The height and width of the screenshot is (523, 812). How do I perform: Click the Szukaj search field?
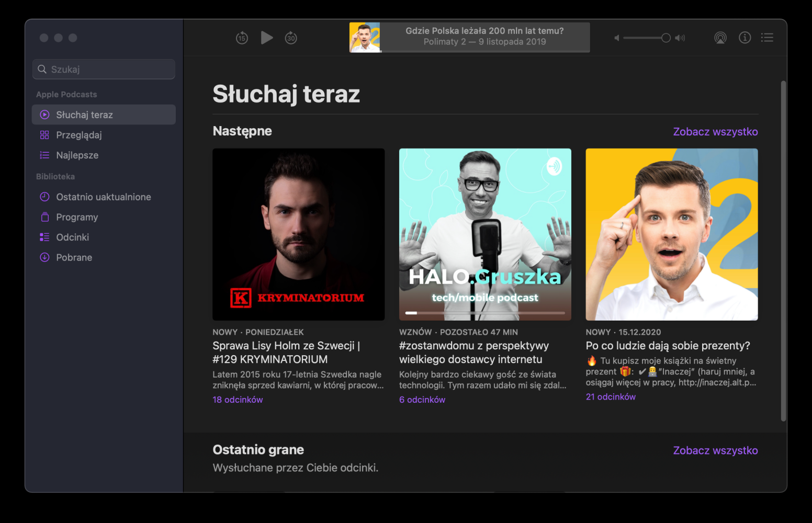(x=104, y=69)
